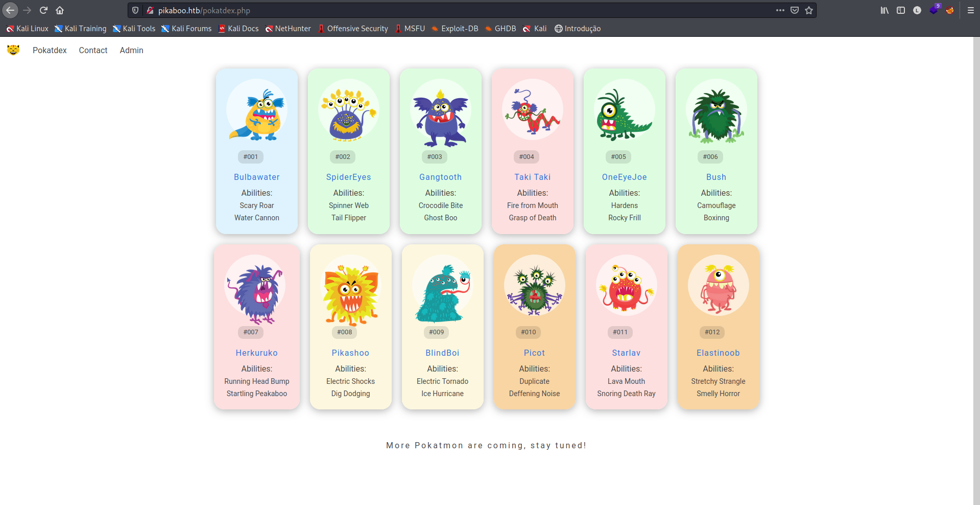Open the Firefox hamburger menu
980x505 pixels.
971,10
